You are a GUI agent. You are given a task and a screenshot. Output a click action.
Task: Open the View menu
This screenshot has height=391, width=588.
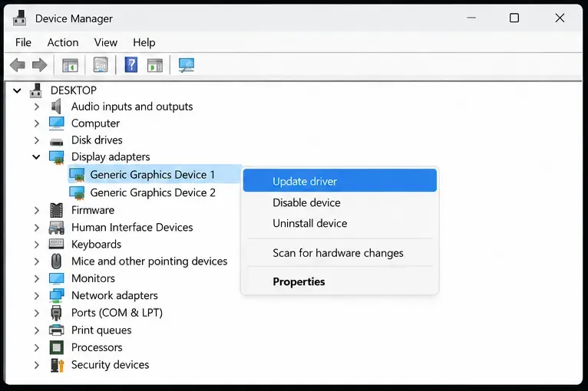pos(106,42)
